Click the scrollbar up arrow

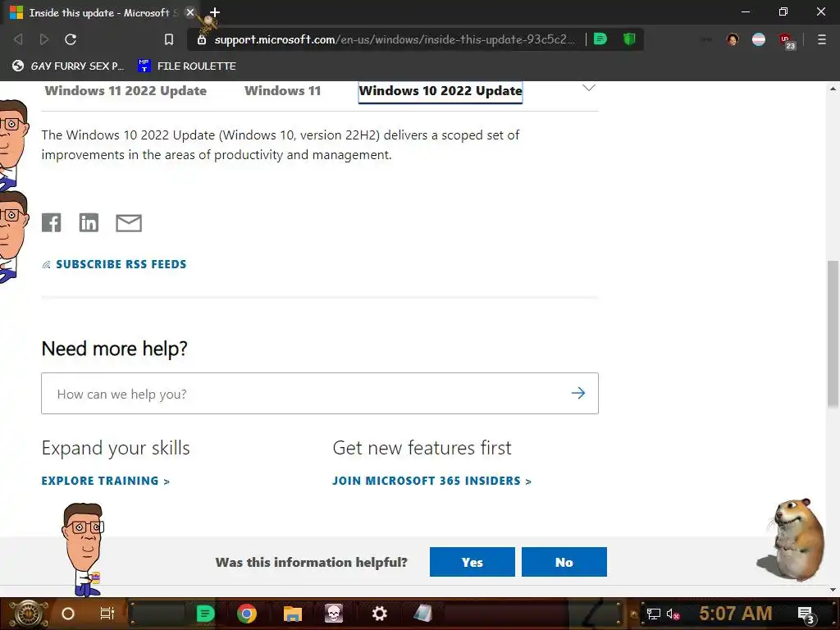(833, 89)
